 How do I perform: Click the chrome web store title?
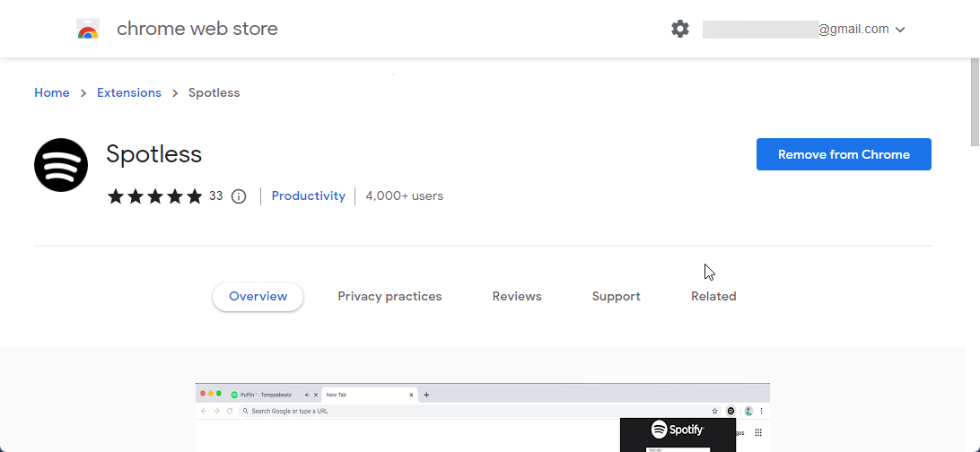tap(197, 29)
